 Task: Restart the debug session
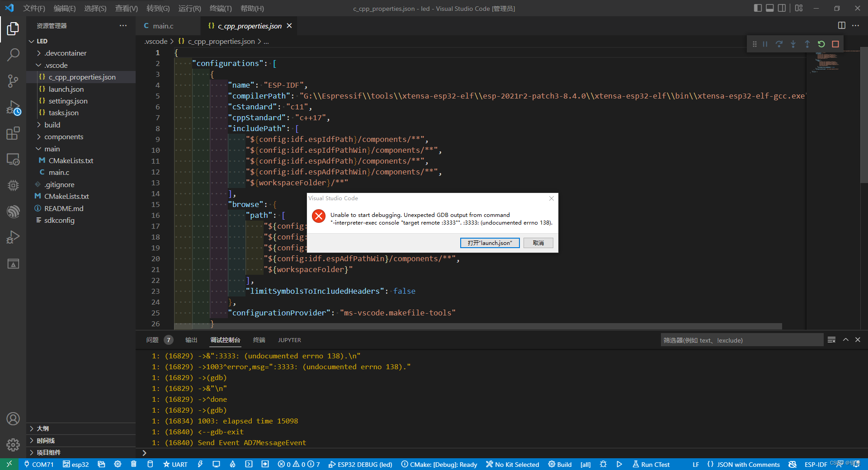pyautogui.click(x=821, y=44)
